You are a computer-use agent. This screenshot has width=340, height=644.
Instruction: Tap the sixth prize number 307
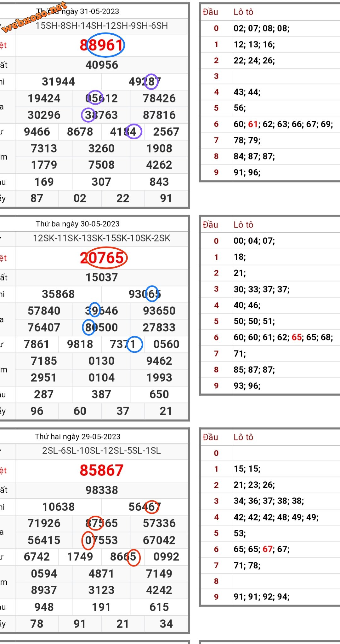101,182
